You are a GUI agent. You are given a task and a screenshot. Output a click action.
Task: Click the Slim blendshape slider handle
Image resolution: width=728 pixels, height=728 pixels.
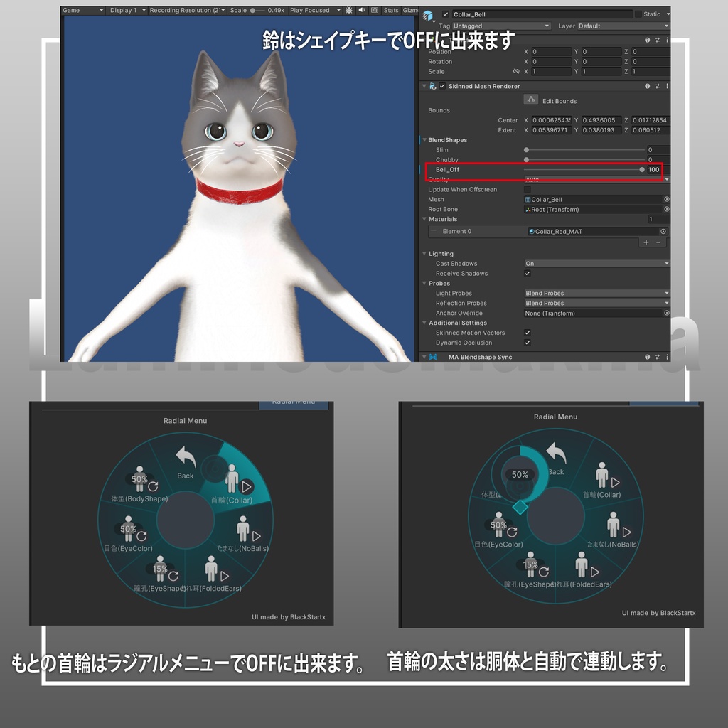tap(526, 150)
